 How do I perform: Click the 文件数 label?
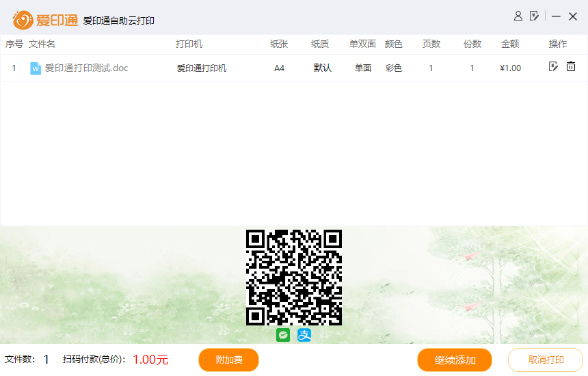pyautogui.click(x=20, y=359)
